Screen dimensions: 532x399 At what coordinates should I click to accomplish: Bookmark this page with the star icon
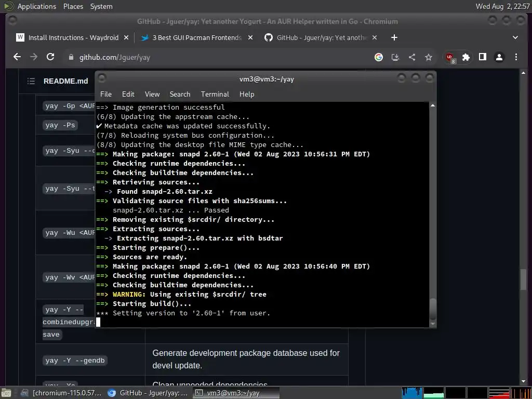point(429,57)
